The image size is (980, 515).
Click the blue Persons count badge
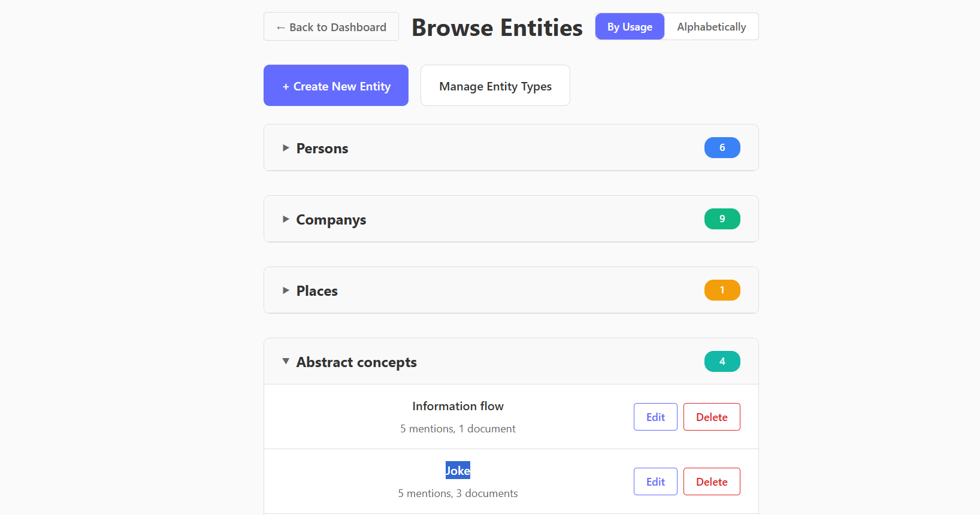pos(722,148)
